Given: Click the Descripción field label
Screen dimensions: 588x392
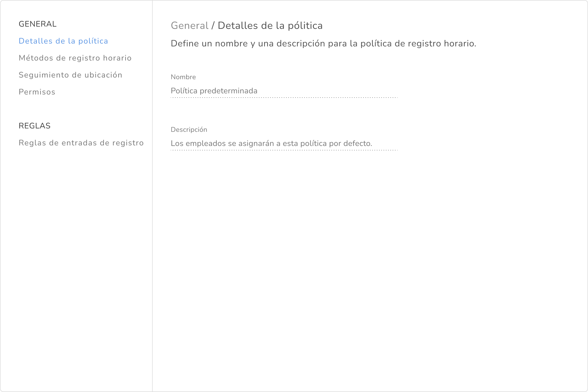Looking at the screenshot, I should (189, 130).
